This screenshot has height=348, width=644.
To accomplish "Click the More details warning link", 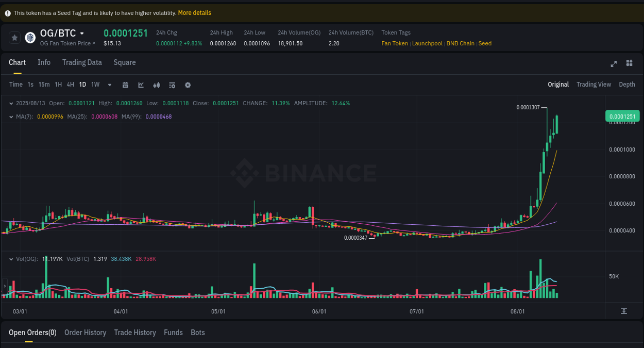I will 194,12.
